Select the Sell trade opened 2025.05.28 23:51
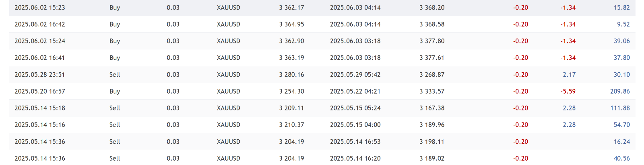 [x=322, y=75]
